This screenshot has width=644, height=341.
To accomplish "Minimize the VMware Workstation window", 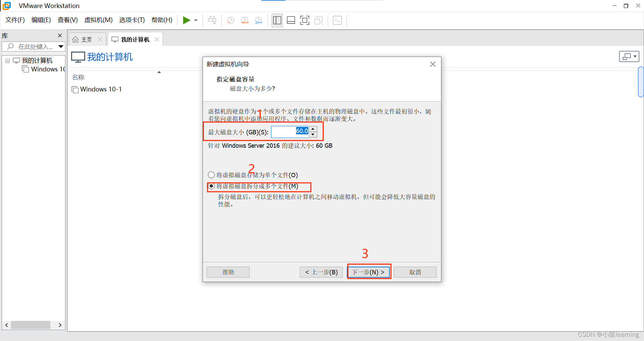I will click(614, 6).
